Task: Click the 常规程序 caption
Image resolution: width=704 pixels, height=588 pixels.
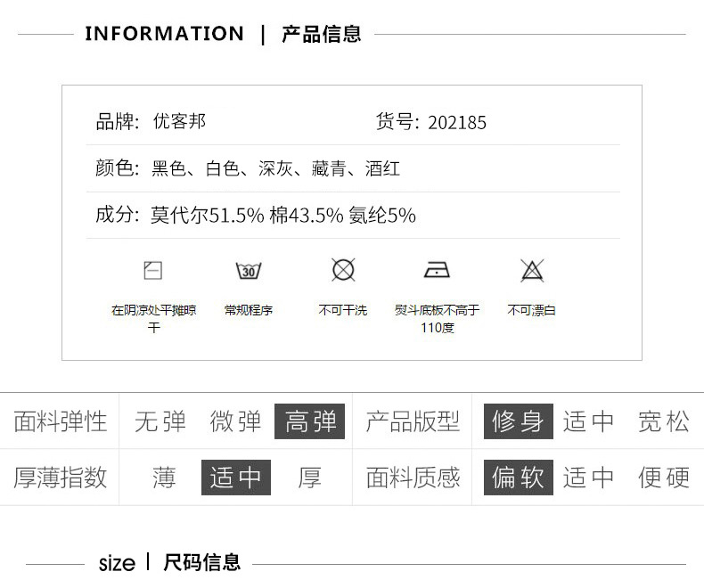Action: pos(249,310)
